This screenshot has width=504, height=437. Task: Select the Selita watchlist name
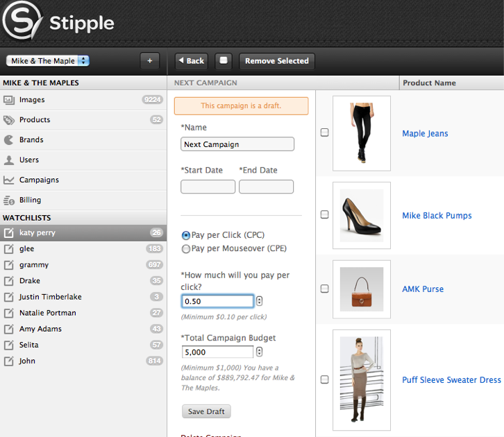coord(29,345)
